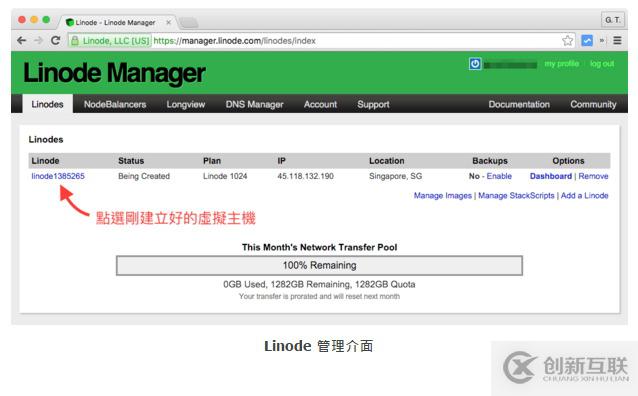The width and height of the screenshot is (638, 396).
Task: Click the blue power icon beside username
Action: point(475,64)
